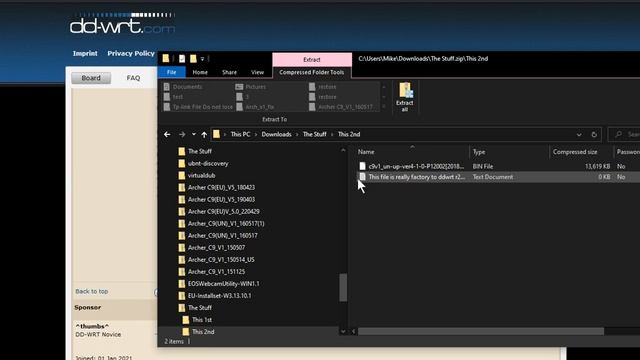The height and width of the screenshot is (360, 640).
Task: Choose 'Tp-link File Do not lose' destination
Action: coord(198,107)
